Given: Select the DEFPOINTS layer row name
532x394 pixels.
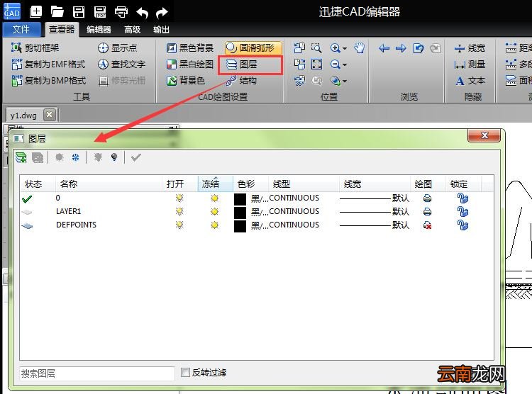Looking at the screenshot, I should tap(76, 225).
